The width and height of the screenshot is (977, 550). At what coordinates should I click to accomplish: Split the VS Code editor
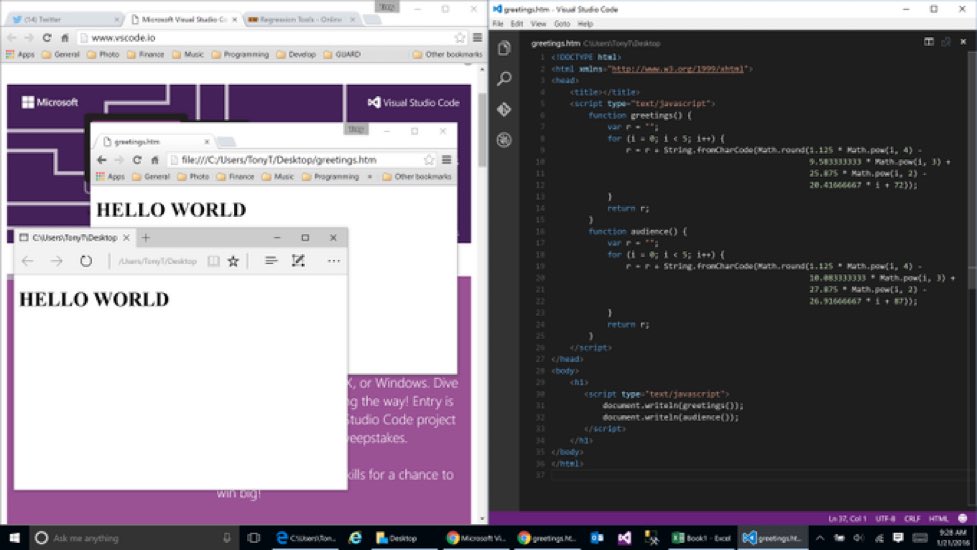click(x=928, y=42)
